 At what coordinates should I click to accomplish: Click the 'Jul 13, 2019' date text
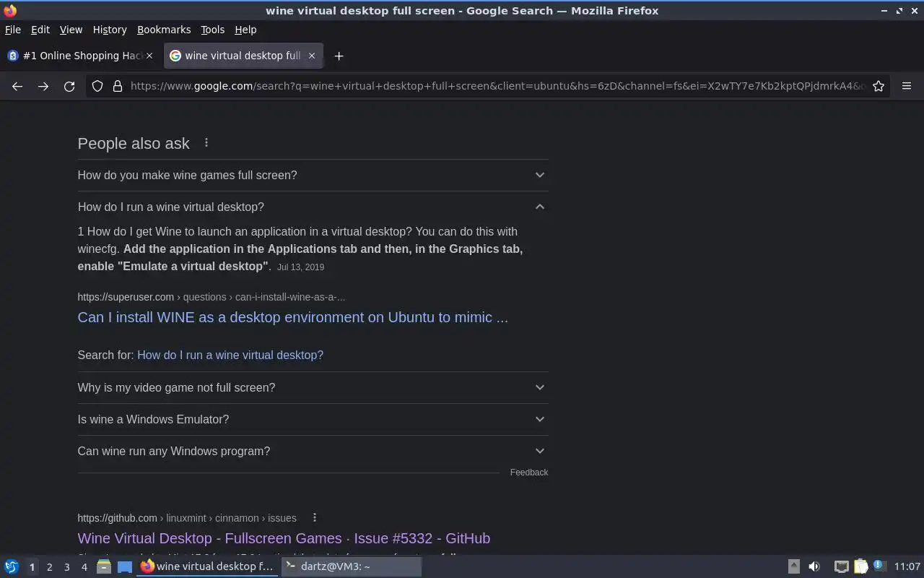tap(300, 267)
